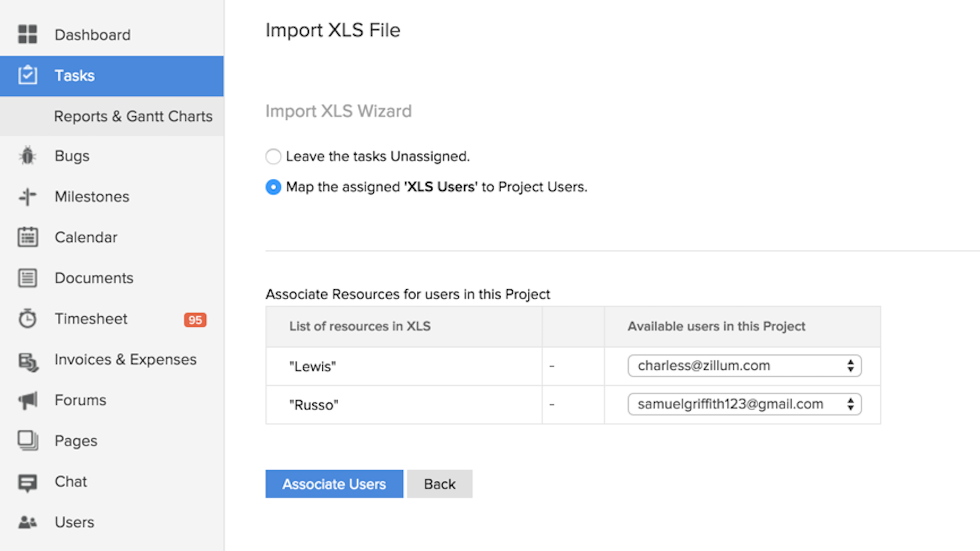
Task: Open the user dropdown for Russo
Action: tap(744, 404)
